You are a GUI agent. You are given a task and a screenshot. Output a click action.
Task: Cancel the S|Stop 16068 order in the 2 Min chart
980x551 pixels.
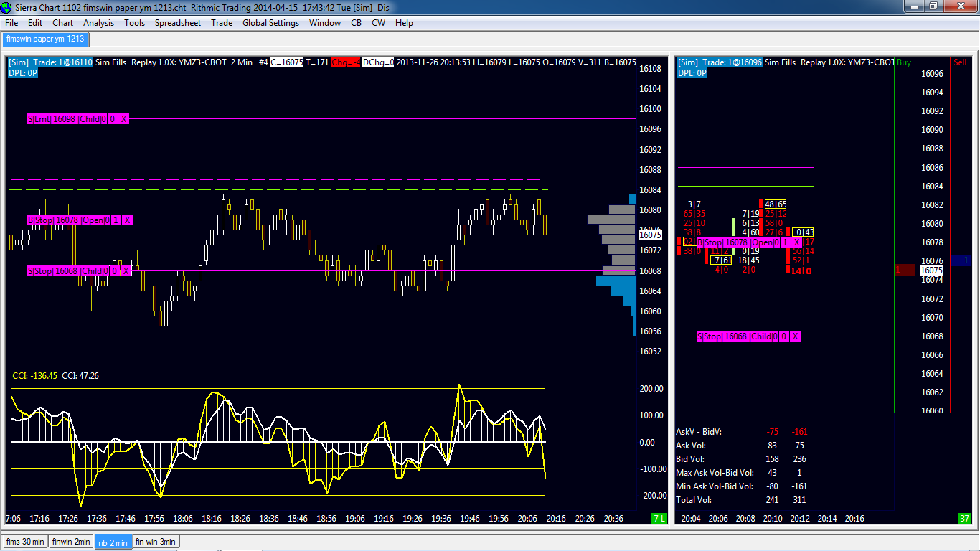coord(126,270)
